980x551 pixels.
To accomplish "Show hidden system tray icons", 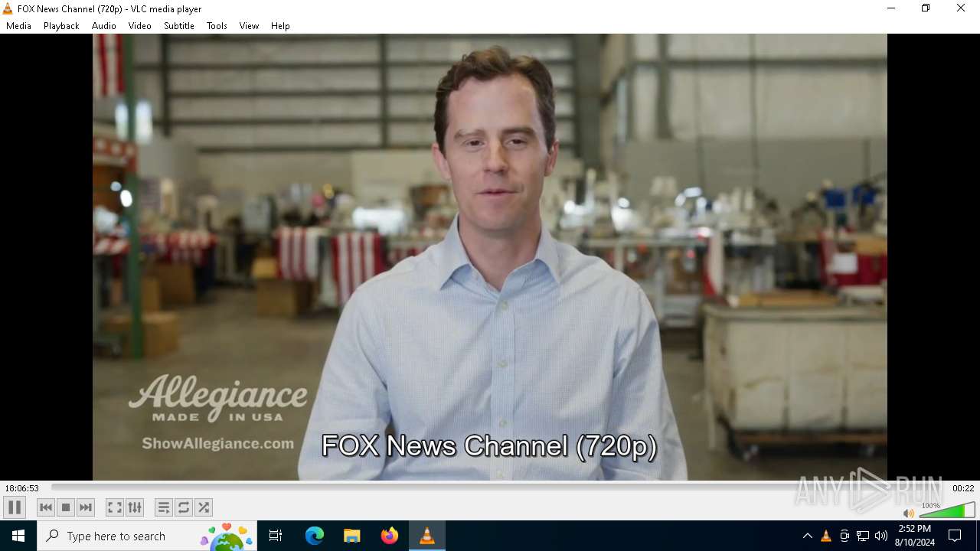I will point(807,536).
